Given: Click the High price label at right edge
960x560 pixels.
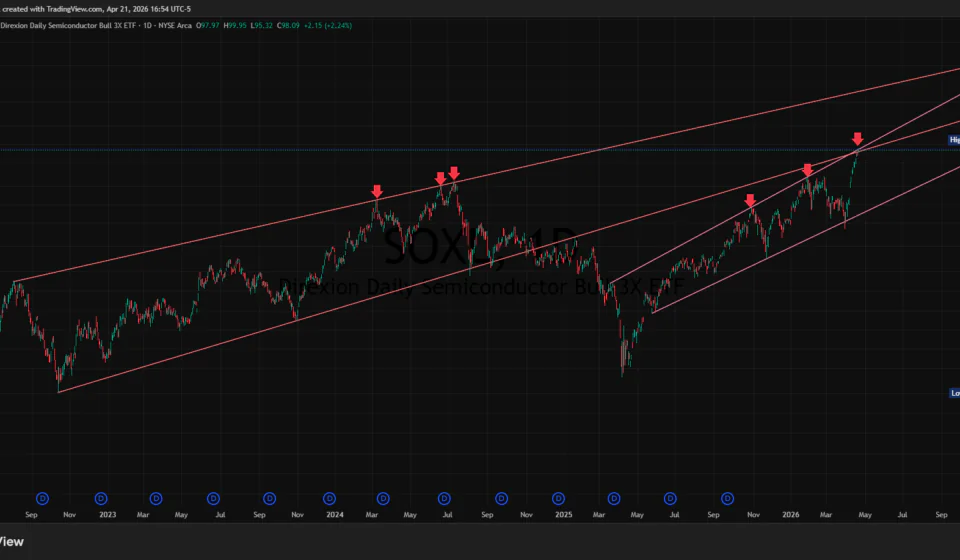Looking at the screenshot, I should (x=954, y=140).
